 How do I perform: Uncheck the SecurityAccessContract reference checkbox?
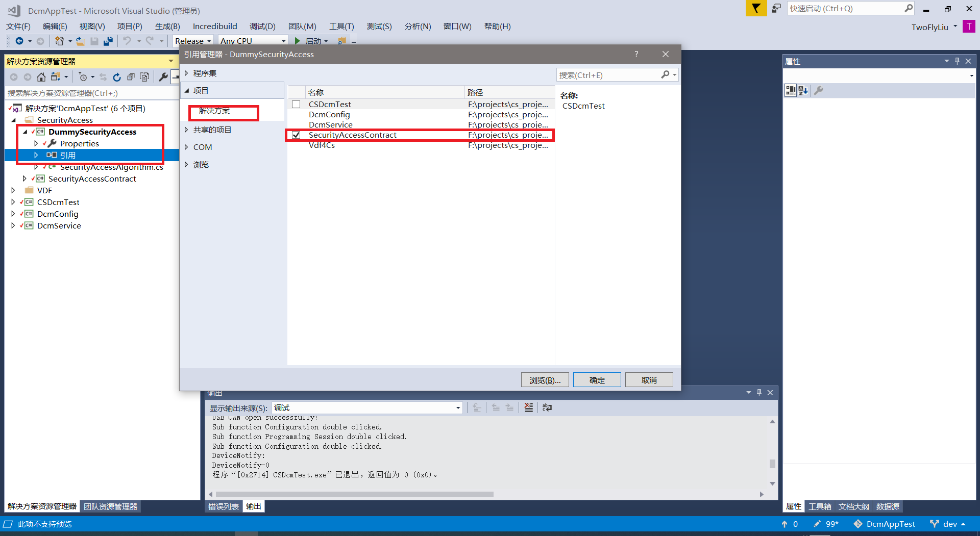click(x=296, y=135)
